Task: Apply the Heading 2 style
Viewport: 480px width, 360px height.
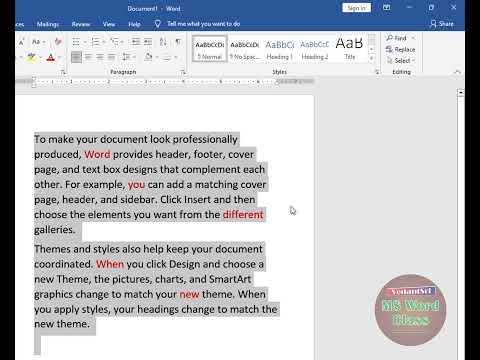Action: (314, 49)
